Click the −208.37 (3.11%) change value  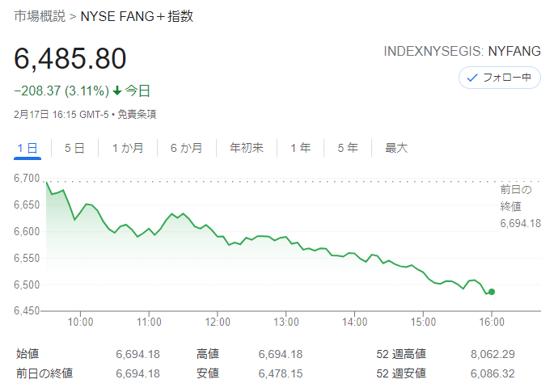[x=61, y=91]
